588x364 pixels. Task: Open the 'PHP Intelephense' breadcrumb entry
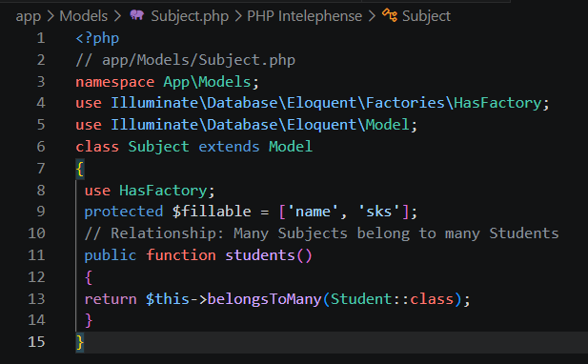305,16
